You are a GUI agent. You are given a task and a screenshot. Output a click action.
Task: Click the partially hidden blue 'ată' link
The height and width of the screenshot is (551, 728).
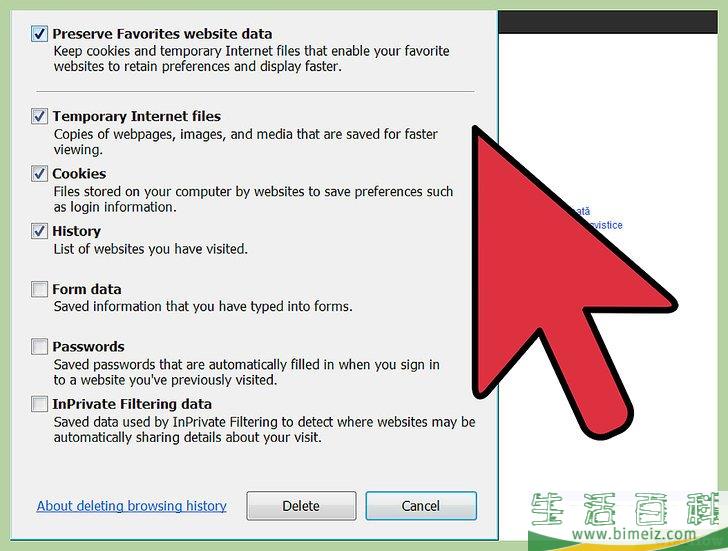[581, 211]
